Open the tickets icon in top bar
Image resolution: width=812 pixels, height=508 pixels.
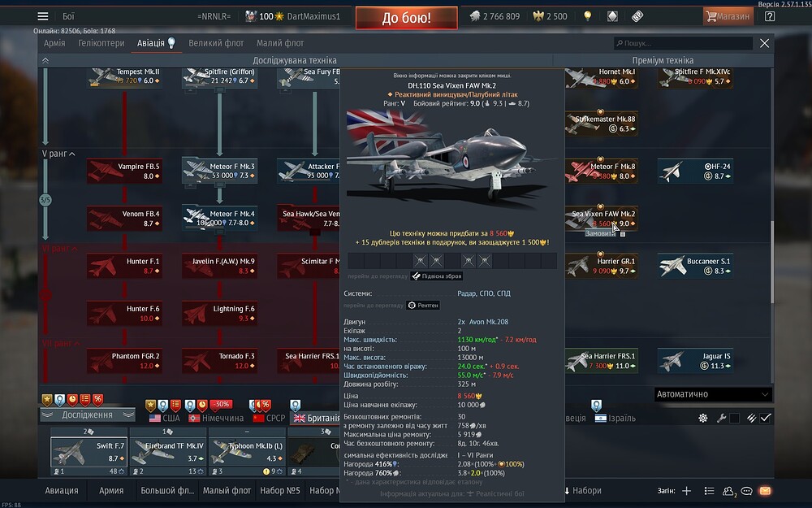click(x=637, y=16)
